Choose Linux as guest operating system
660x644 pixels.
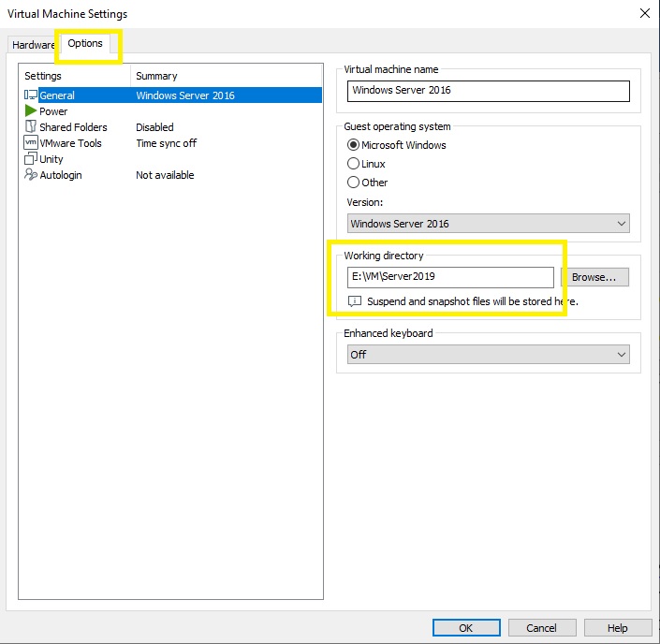click(x=354, y=164)
